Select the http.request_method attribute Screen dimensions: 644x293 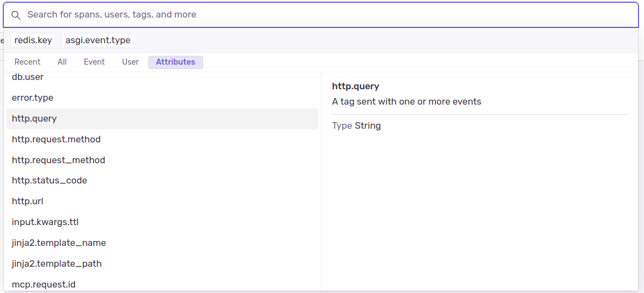point(58,160)
